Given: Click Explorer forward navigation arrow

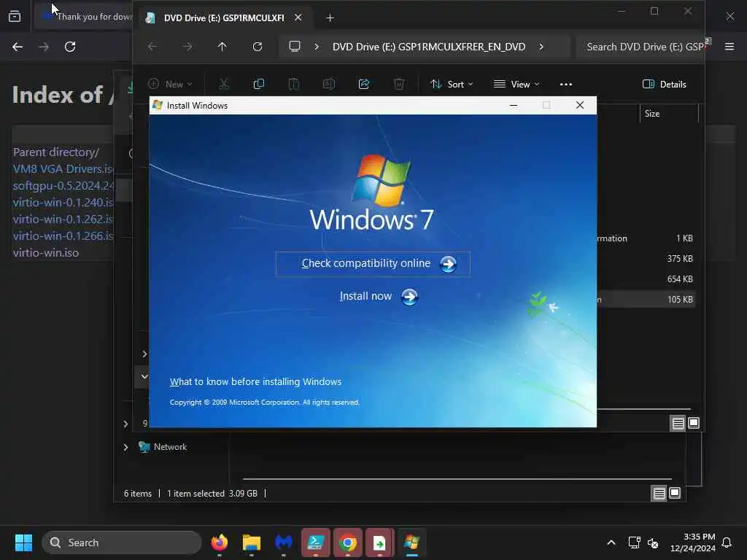Looking at the screenshot, I should coord(187,47).
